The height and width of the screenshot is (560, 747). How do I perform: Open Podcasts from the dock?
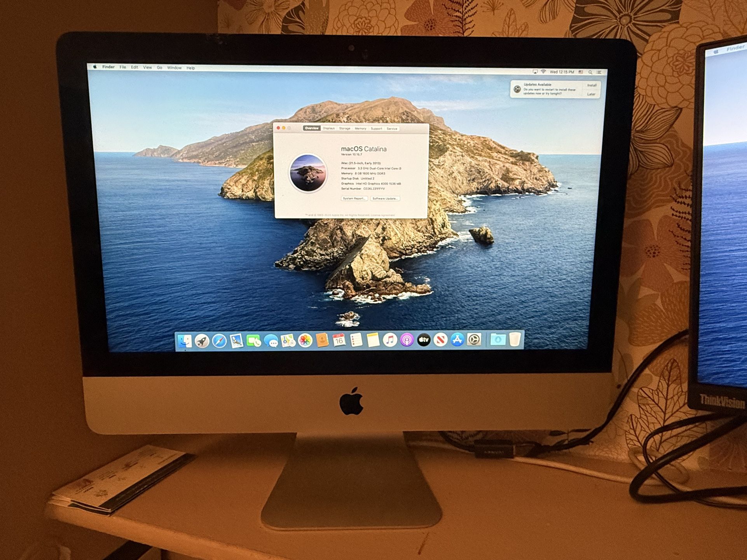[x=407, y=340]
